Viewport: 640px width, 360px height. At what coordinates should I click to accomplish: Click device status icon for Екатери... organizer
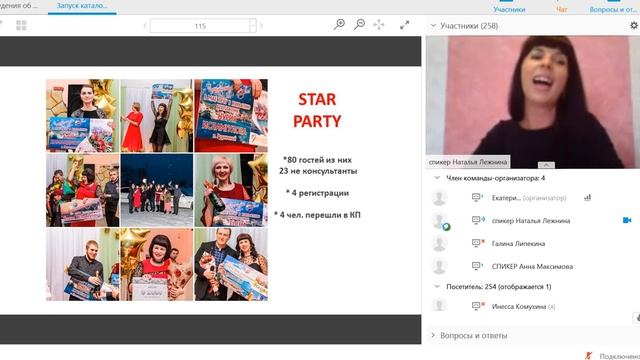point(478,198)
